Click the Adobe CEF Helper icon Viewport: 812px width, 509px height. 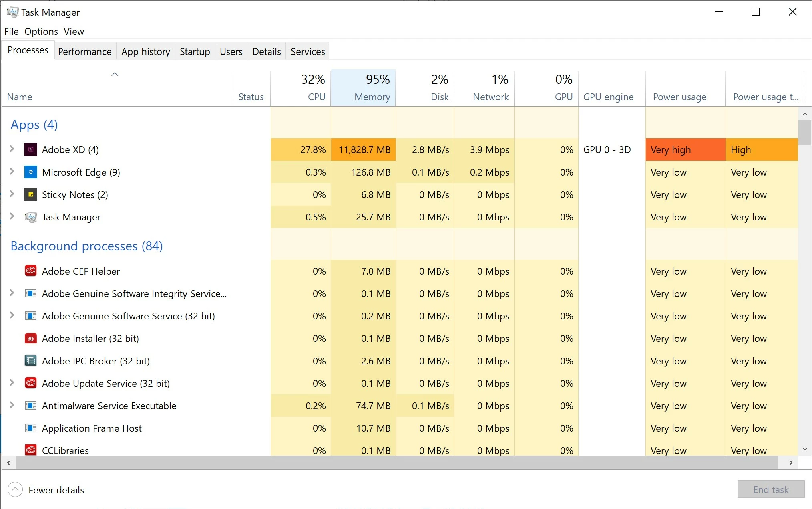click(x=31, y=271)
